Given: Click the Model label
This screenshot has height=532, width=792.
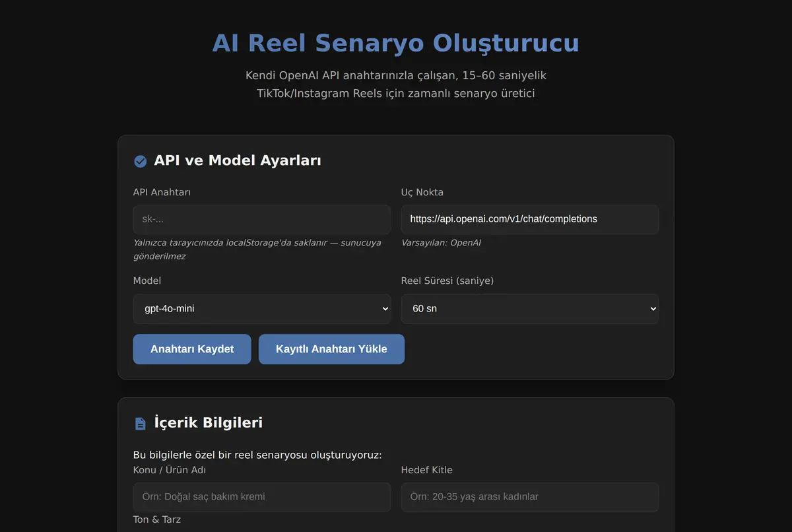Looking at the screenshot, I should [x=147, y=281].
